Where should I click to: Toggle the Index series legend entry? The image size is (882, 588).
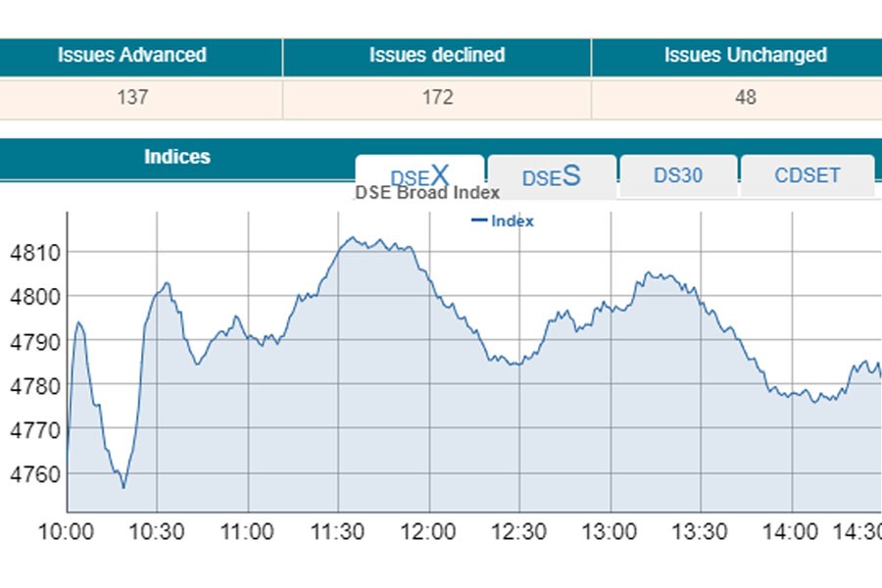[503, 221]
